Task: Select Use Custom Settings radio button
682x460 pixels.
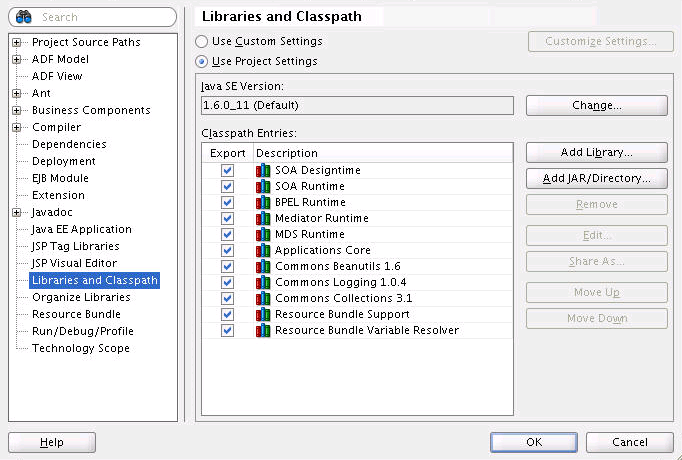Action: point(201,42)
